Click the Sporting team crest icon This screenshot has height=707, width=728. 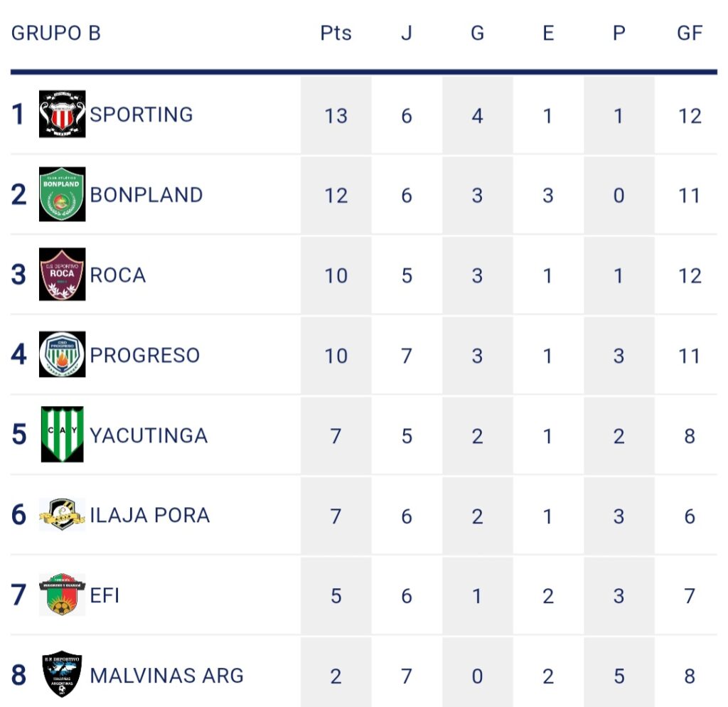(63, 114)
